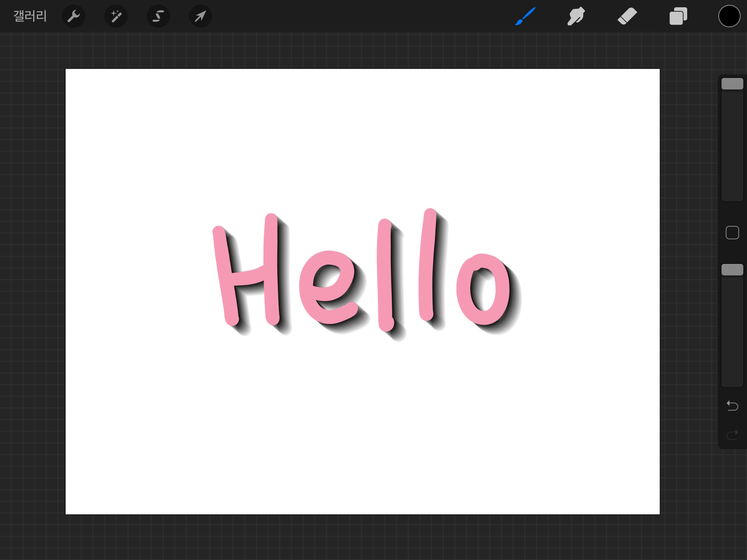The image size is (747, 560).
Task: Open the black color picker circle
Action: tap(729, 16)
